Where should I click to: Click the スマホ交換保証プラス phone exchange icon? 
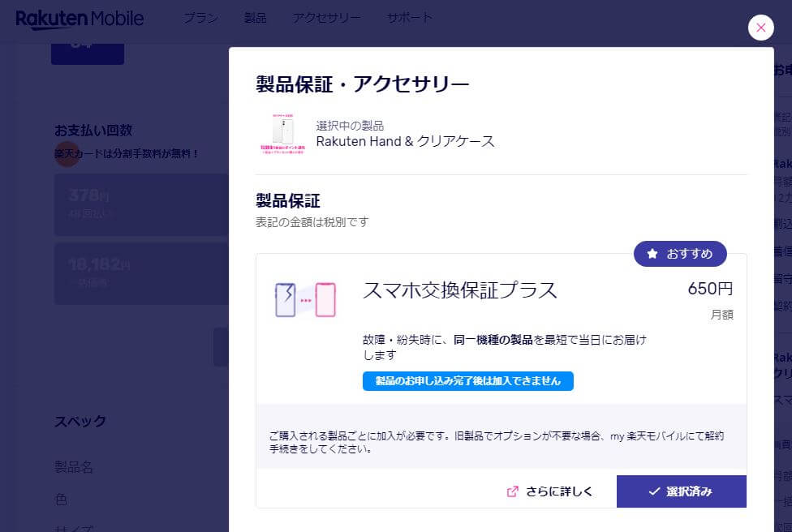305,300
